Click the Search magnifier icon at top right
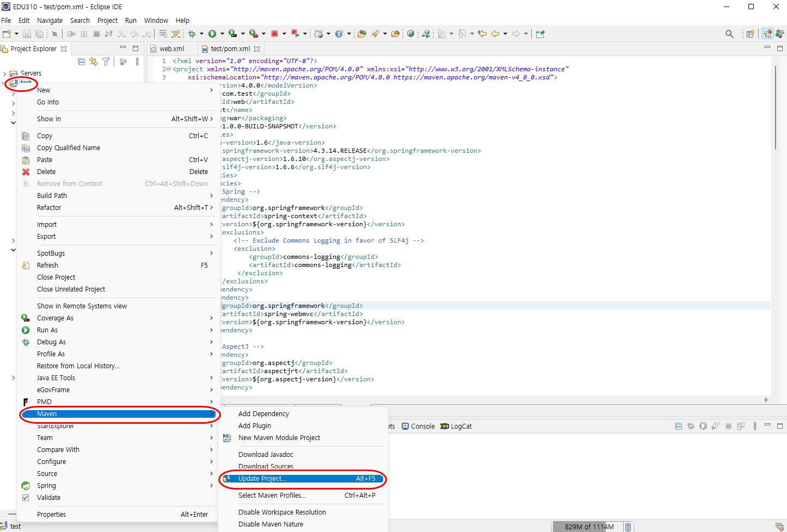 coord(729,34)
